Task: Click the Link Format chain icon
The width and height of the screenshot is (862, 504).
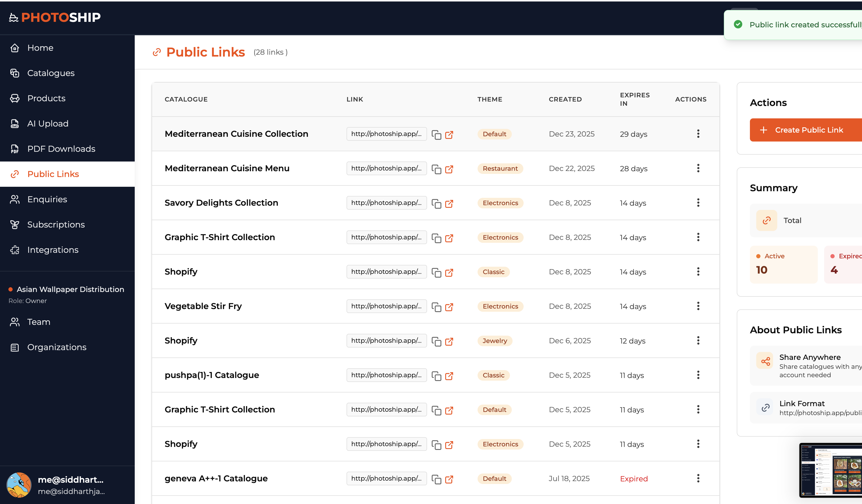Action: [765, 407]
